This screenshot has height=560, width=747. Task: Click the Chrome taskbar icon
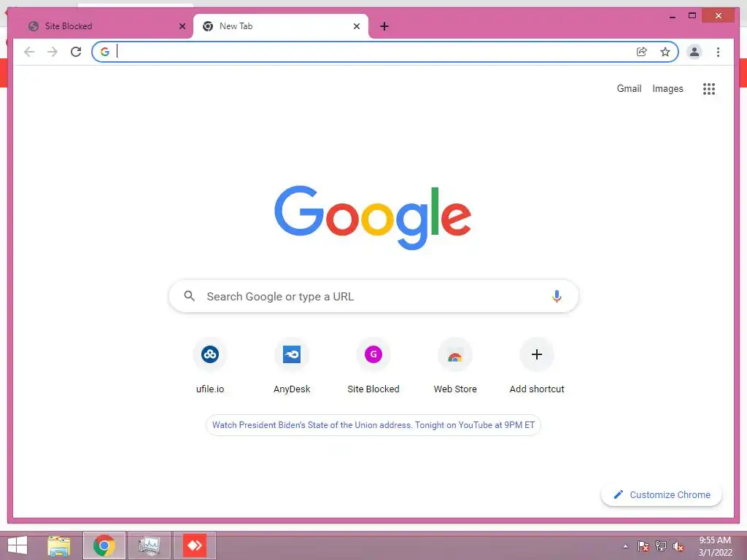click(x=104, y=545)
